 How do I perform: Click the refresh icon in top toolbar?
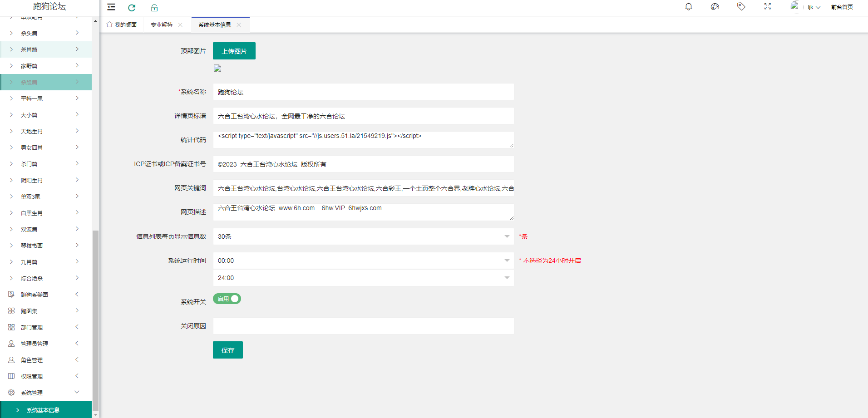[132, 8]
